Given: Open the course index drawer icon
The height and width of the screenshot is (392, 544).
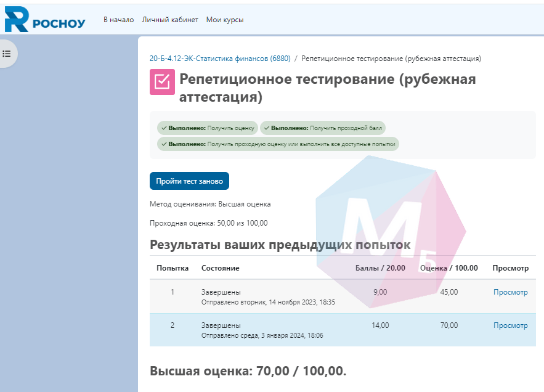Looking at the screenshot, I should pyautogui.click(x=7, y=54).
